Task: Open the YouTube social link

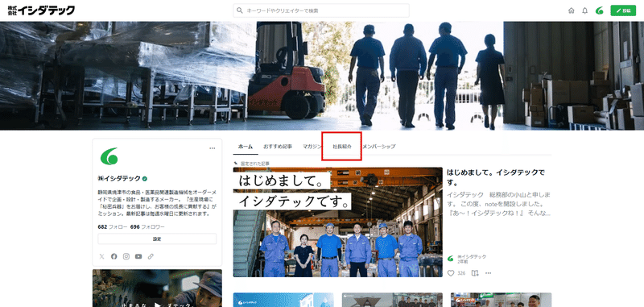Action: [x=138, y=256]
